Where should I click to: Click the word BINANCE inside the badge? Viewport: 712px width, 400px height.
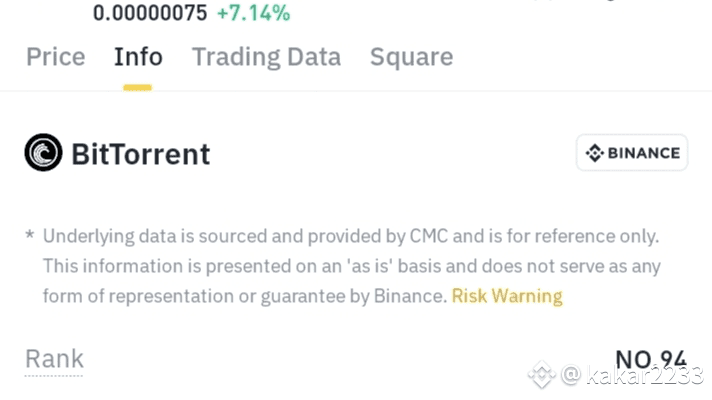pyautogui.click(x=643, y=153)
